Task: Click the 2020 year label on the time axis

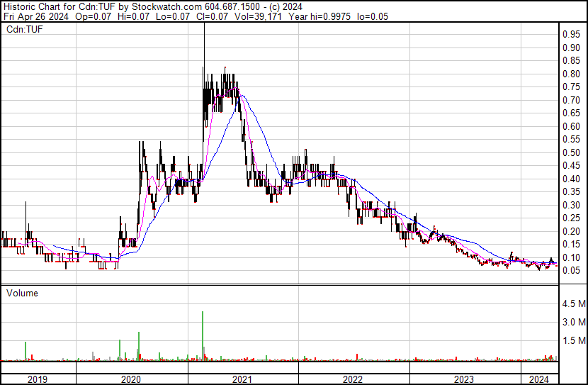Action: point(131,379)
